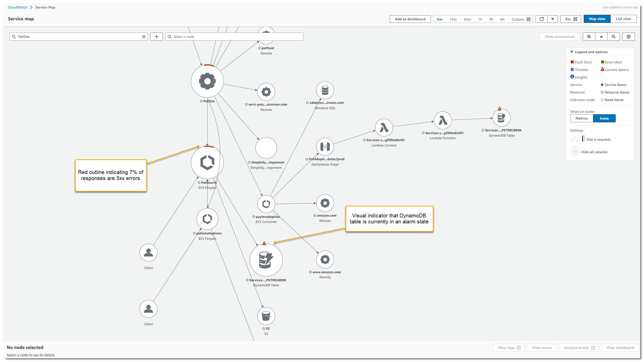This screenshot has width=644, height=362.
Task: Select the Lambda Function node
Action: tap(442, 120)
